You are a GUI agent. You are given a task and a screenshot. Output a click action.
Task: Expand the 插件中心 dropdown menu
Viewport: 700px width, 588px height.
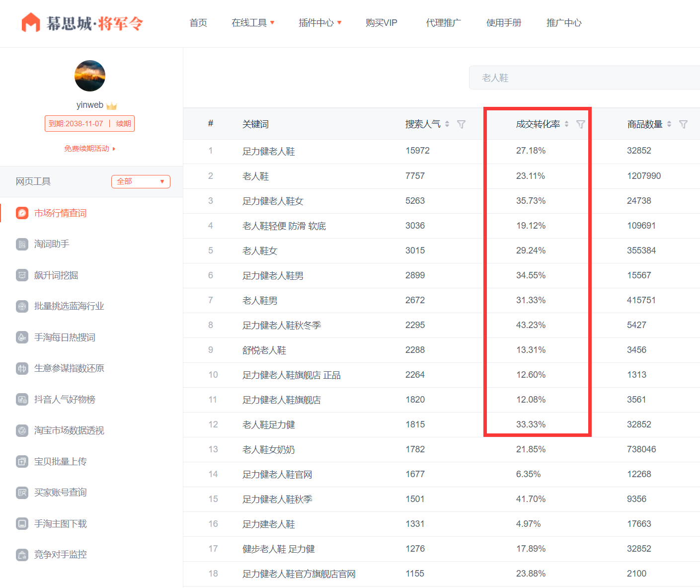pyautogui.click(x=320, y=23)
